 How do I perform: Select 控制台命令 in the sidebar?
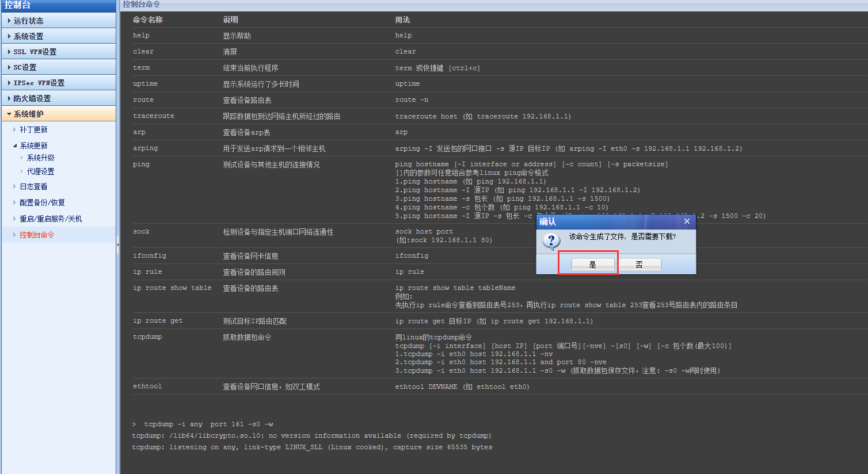[37, 235]
